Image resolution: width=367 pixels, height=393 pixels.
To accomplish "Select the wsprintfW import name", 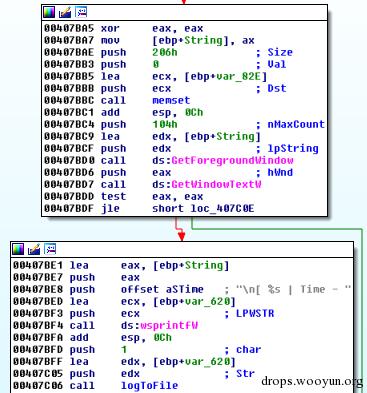I will (x=169, y=325).
